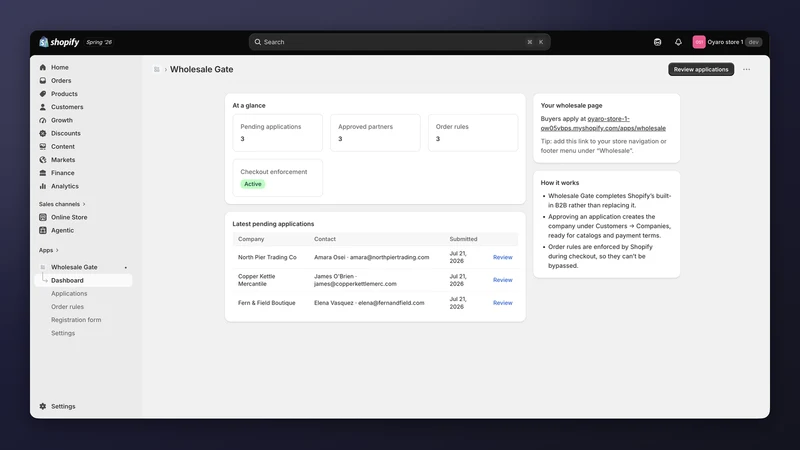Click the search magnifier icon
This screenshot has height=450, width=800.
(258, 42)
